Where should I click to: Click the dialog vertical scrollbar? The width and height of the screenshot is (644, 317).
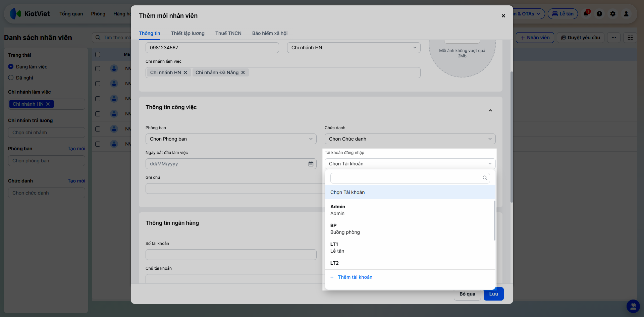point(512,137)
